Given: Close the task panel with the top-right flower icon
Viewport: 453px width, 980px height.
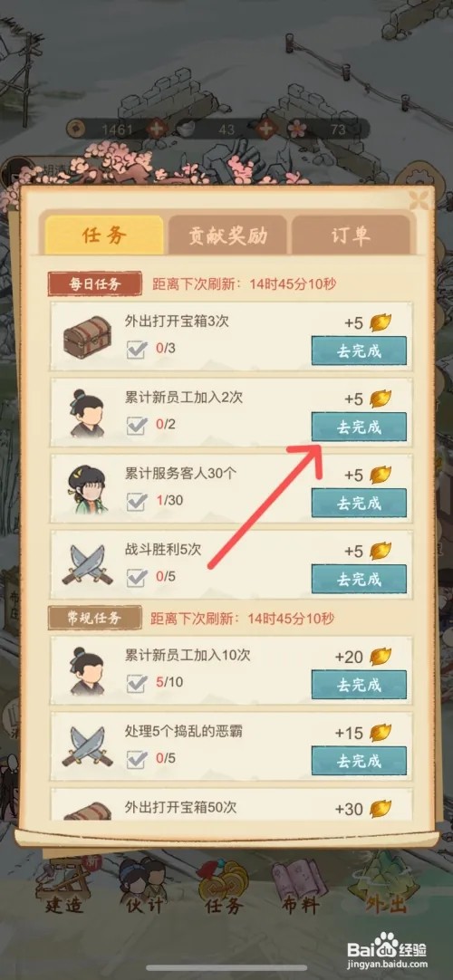Looking at the screenshot, I should coord(419,200).
